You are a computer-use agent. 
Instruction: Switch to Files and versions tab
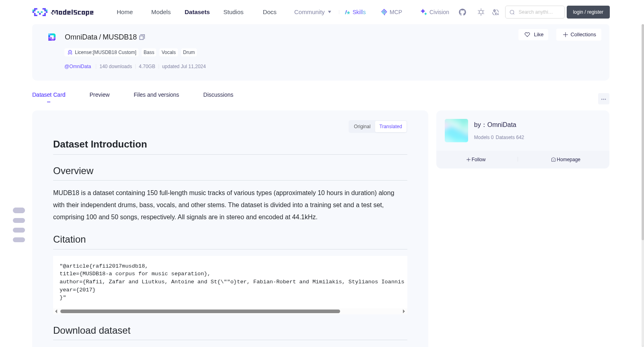[x=156, y=95]
